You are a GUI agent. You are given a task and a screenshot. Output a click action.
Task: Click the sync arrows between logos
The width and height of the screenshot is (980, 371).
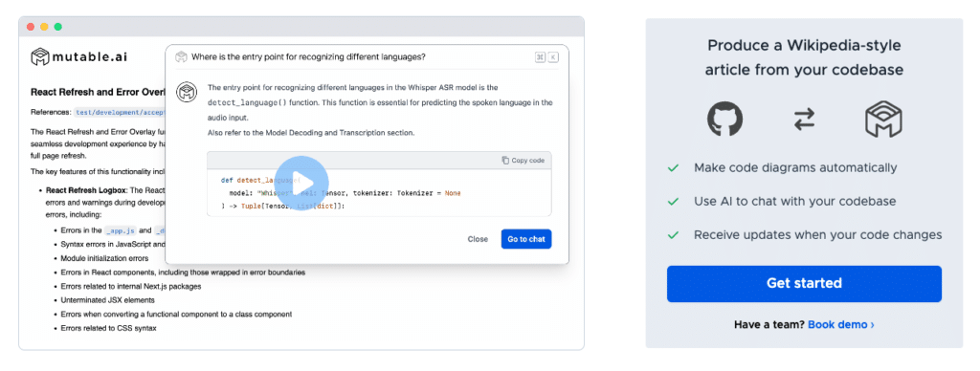pos(804,120)
